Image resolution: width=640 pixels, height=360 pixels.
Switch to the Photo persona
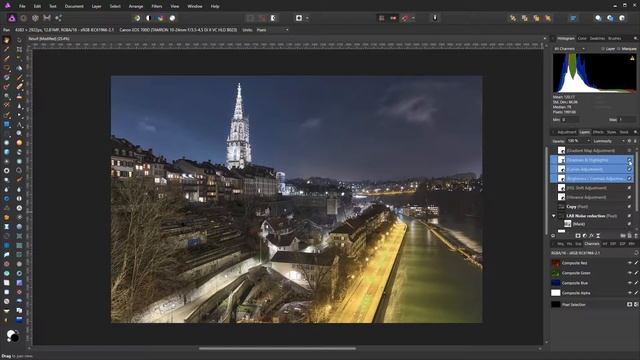point(12,18)
